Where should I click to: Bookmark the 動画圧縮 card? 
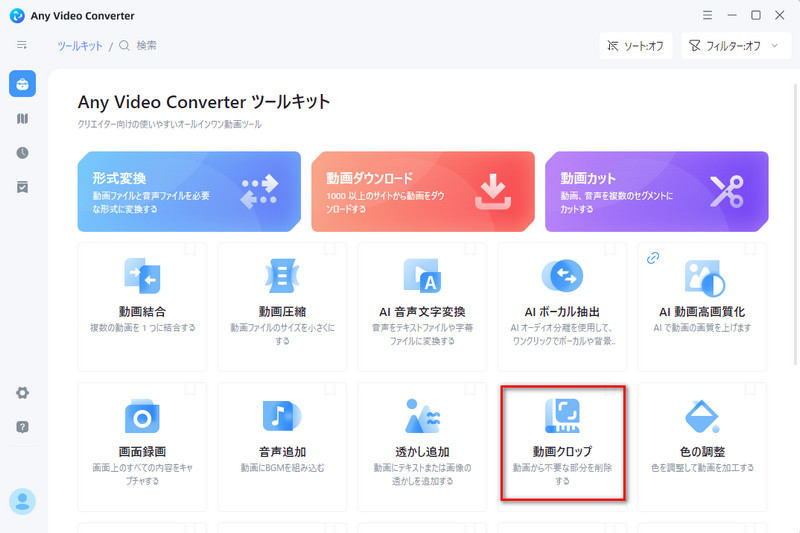pos(330,249)
